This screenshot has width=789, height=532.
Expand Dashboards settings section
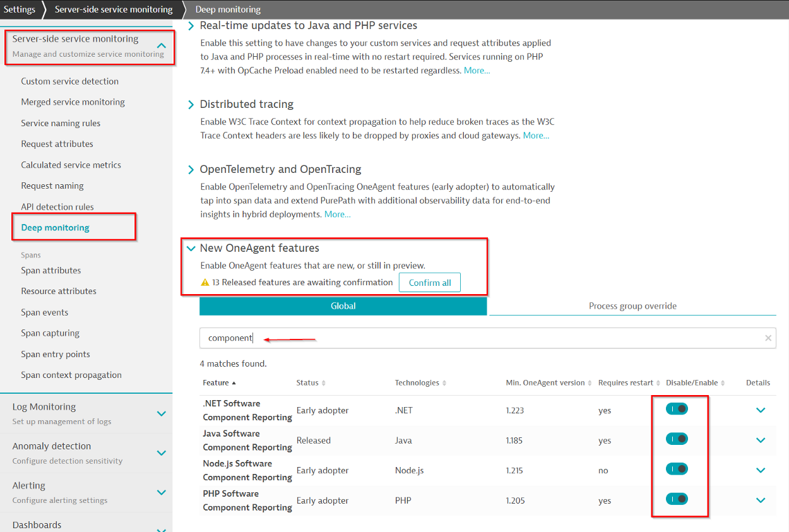[162, 529]
